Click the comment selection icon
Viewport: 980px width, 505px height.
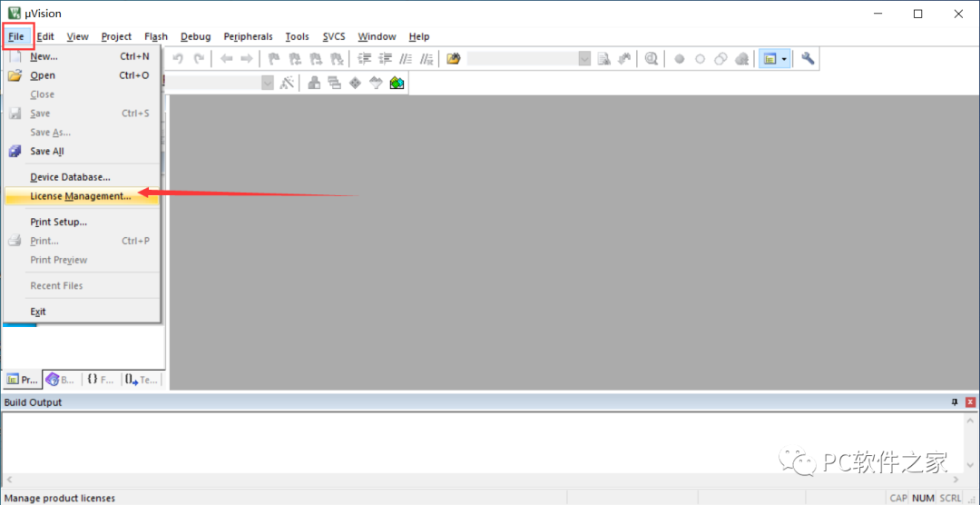click(x=407, y=59)
